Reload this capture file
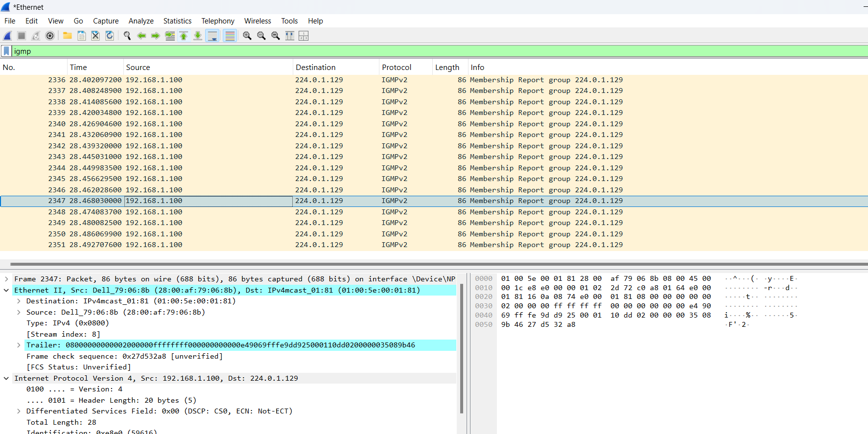The image size is (868, 434). coord(110,36)
